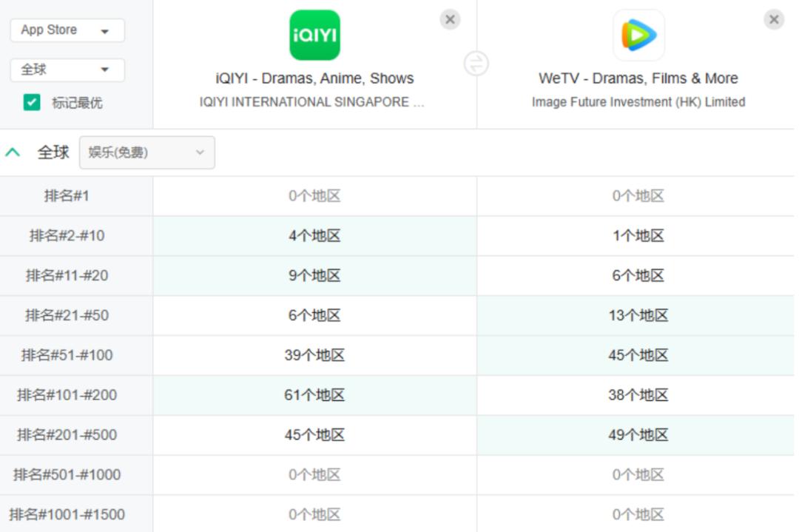799x532 pixels.
Task: Remove iQIYI from the comparison
Action: (450, 19)
